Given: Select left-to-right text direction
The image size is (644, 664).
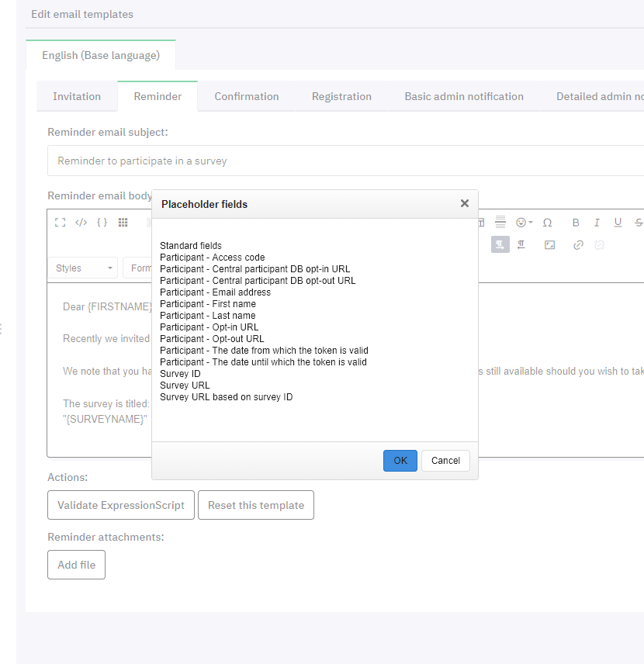Looking at the screenshot, I should (x=500, y=245).
